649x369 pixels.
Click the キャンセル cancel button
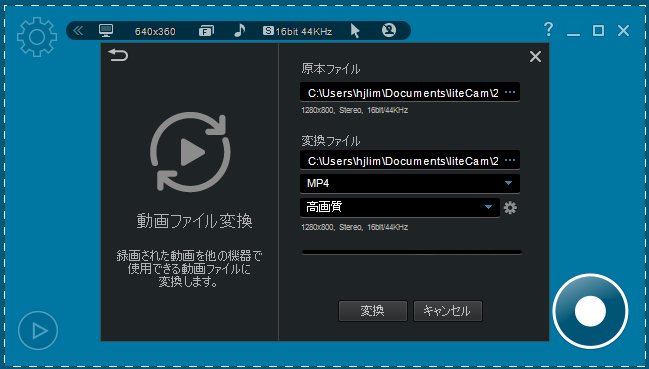pos(448,311)
